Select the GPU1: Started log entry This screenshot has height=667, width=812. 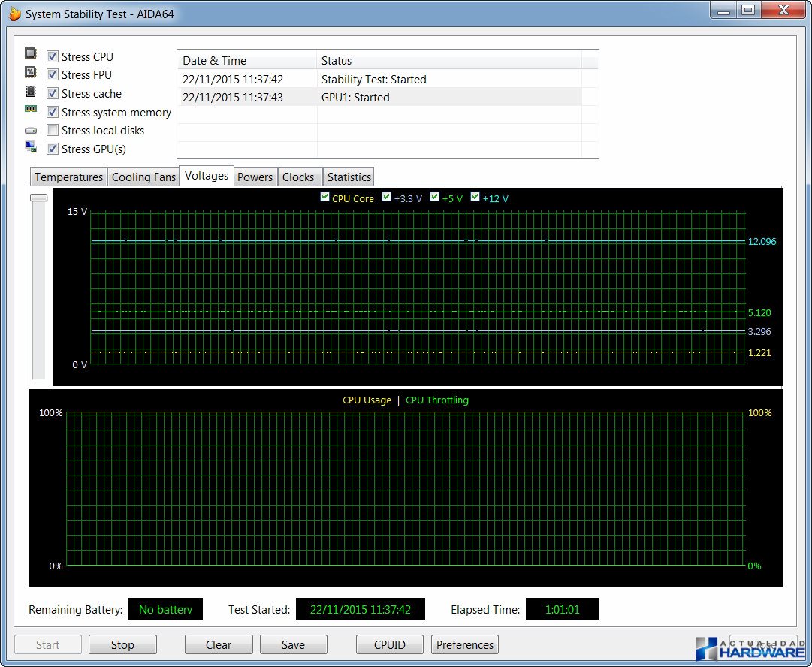pos(379,98)
